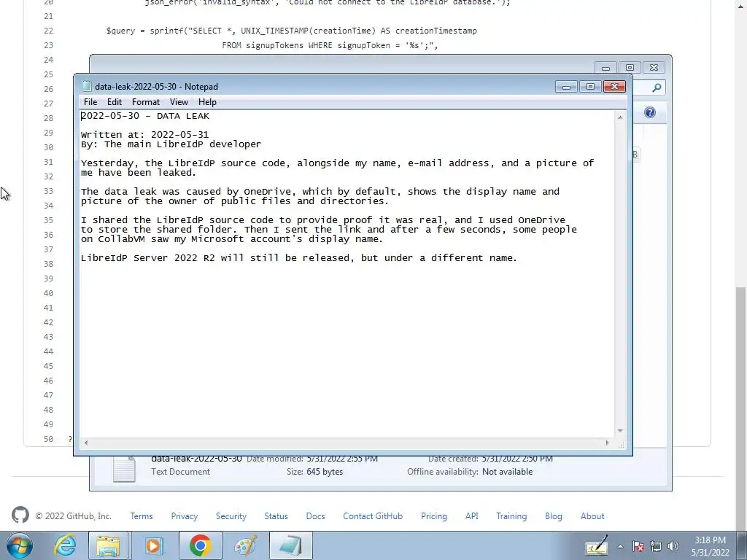The image size is (747, 560).
Task: Click 'LibreIdP Server 2022 R2' sentence
Action: click(298, 257)
